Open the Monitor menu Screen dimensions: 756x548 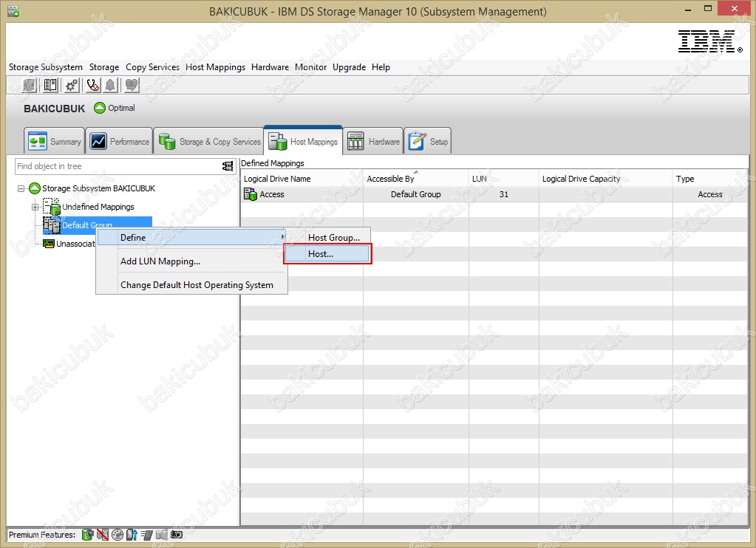pos(311,67)
